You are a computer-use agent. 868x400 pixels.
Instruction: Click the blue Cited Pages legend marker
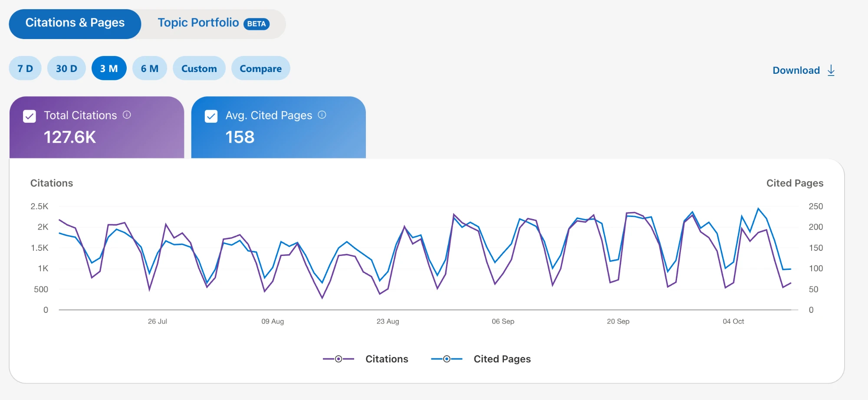click(x=447, y=359)
